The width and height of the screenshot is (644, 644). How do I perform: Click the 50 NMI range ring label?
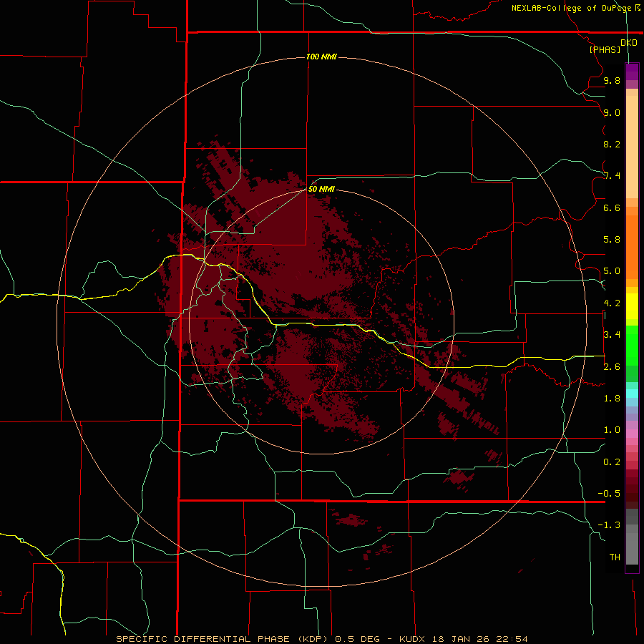click(321, 189)
